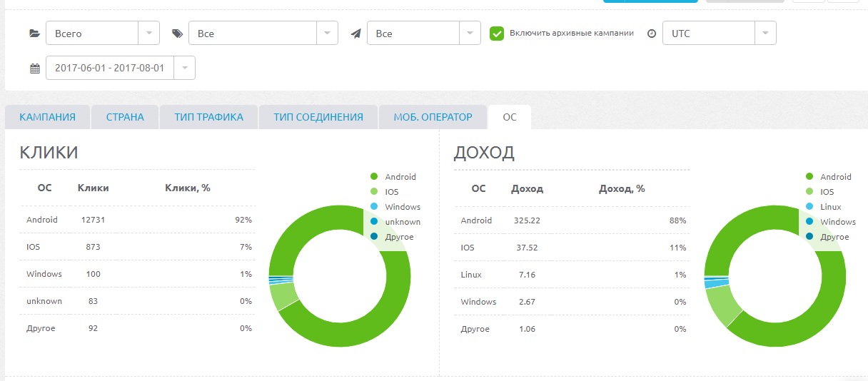Click the folder icon beside the Всего dropdown
The image size is (868, 381).
(34, 34)
